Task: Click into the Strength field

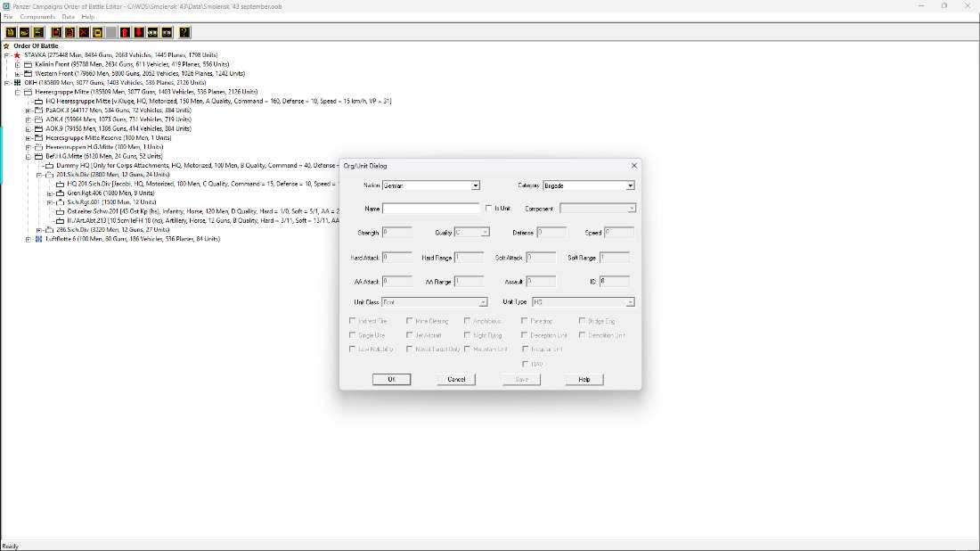Action: point(396,232)
